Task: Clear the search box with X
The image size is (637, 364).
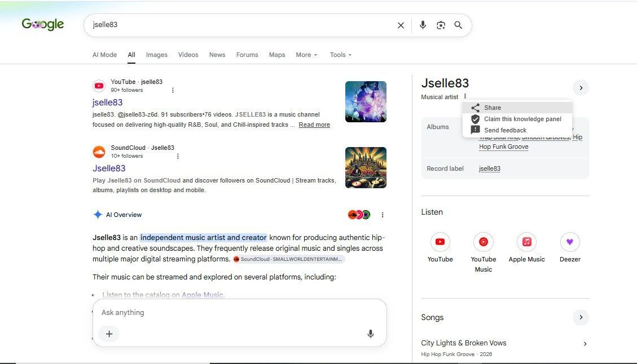Action: pyautogui.click(x=401, y=25)
